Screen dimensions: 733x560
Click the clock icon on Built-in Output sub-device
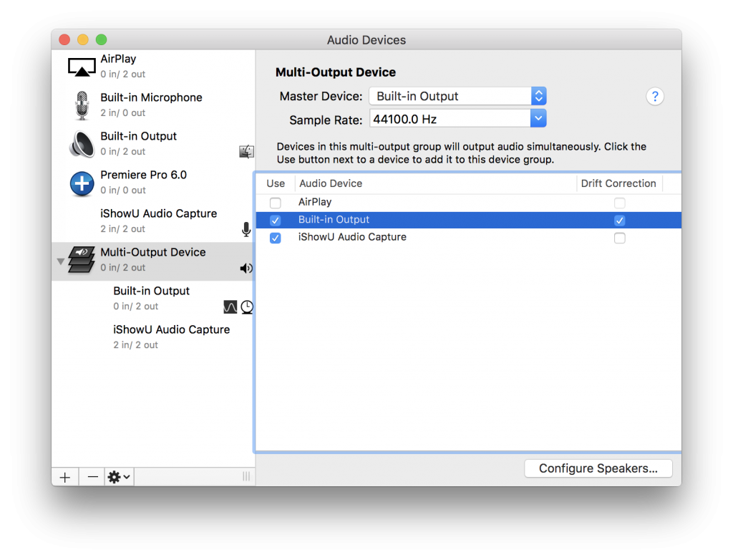[247, 306]
